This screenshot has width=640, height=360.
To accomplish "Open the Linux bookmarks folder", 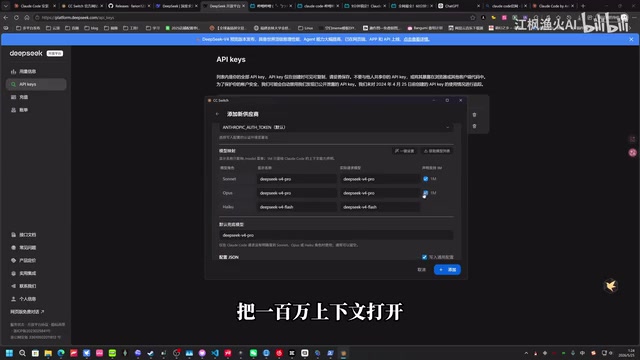I will point(305,28).
